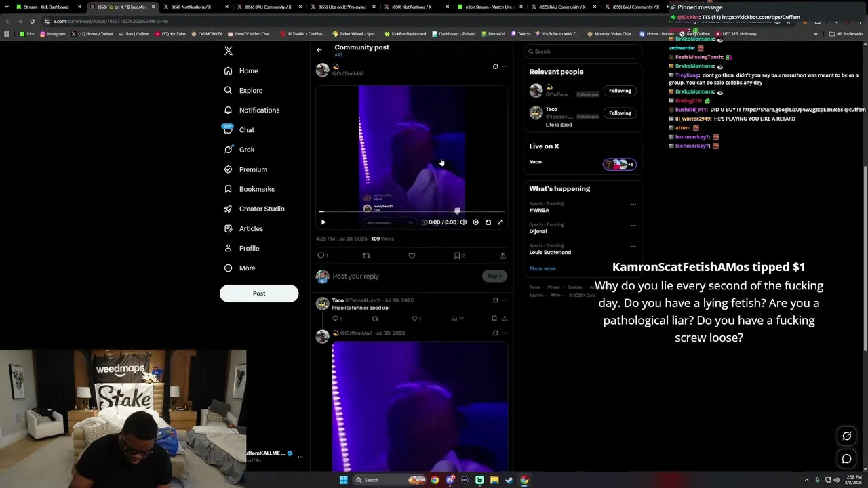Open three-dot menu on Taco's reply
The height and width of the screenshot is (488, 868).
click(505, 300)
